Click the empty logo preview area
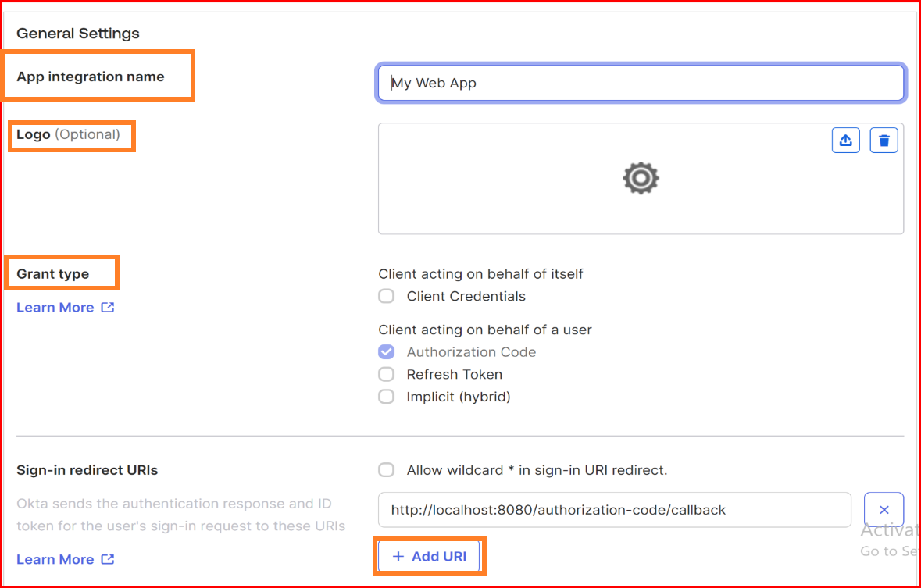 641,179
